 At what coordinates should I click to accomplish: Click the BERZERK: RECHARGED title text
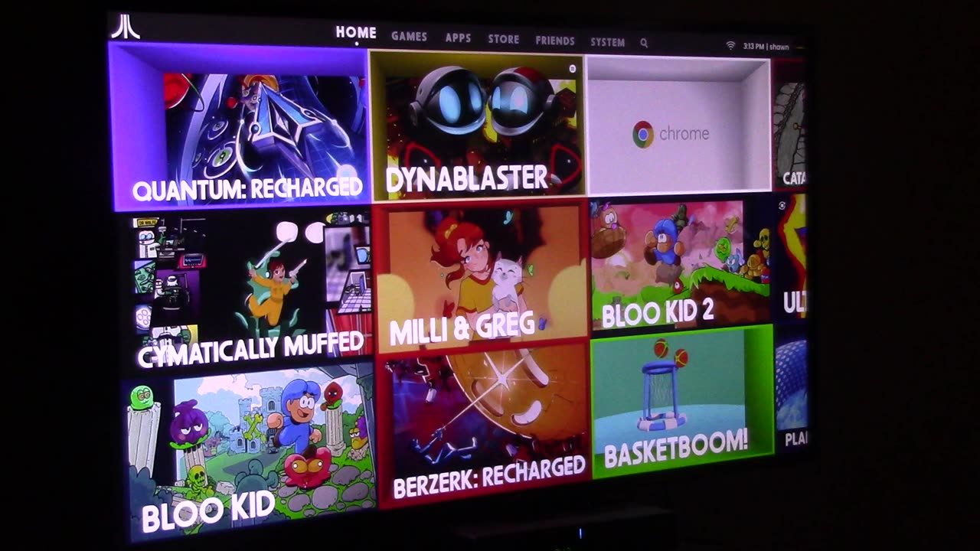489,477
